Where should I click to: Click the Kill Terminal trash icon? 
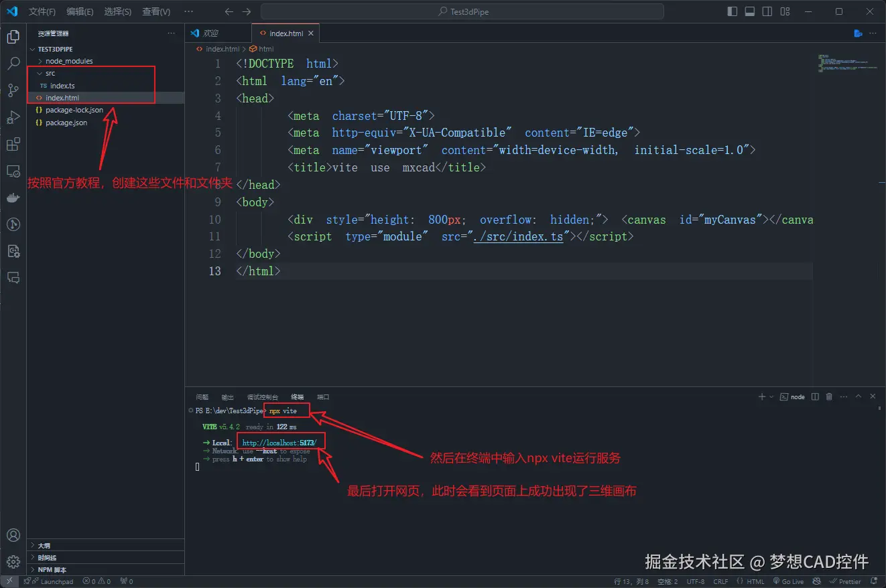830,396
